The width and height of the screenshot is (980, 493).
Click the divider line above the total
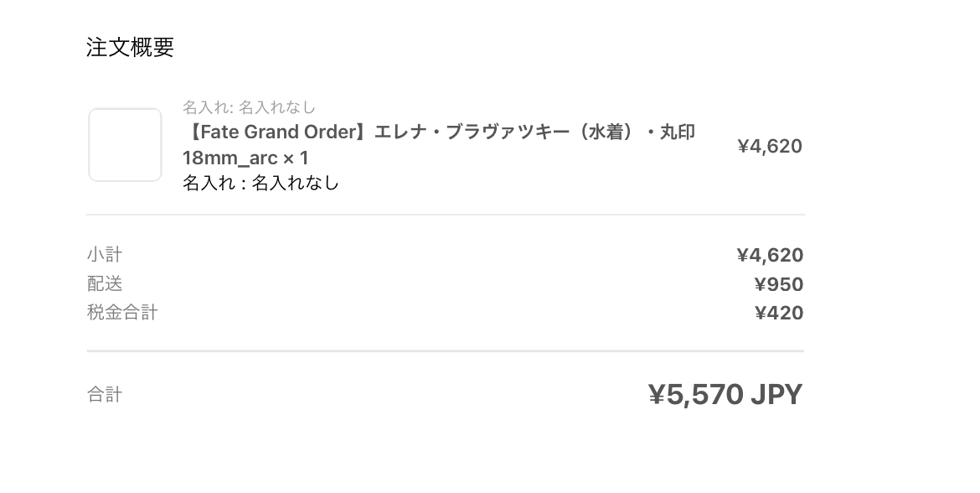point(445,350)
